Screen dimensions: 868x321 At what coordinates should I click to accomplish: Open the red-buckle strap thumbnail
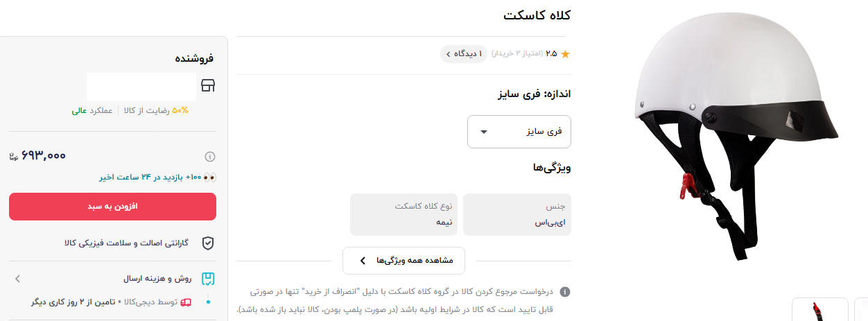click(x=820, y=309)
